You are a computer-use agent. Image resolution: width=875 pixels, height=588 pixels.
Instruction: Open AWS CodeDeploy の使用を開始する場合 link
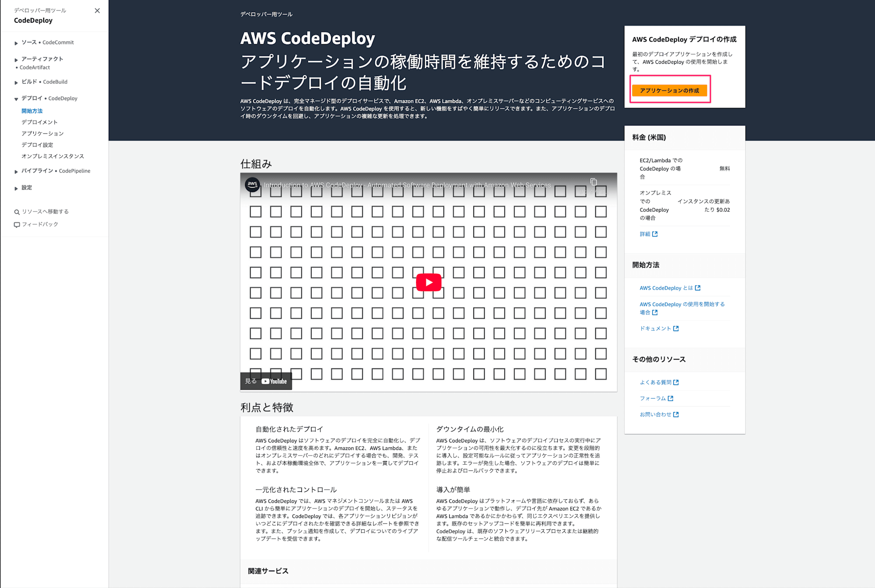(x=682, y=308)
